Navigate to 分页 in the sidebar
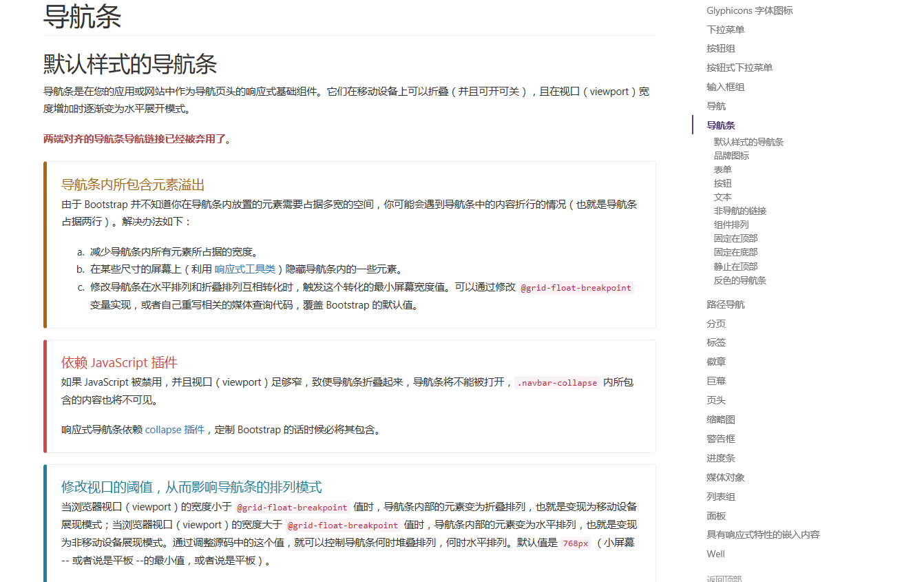Image resolution: width=924 pixels, height=582 pixels. [716, 323]
